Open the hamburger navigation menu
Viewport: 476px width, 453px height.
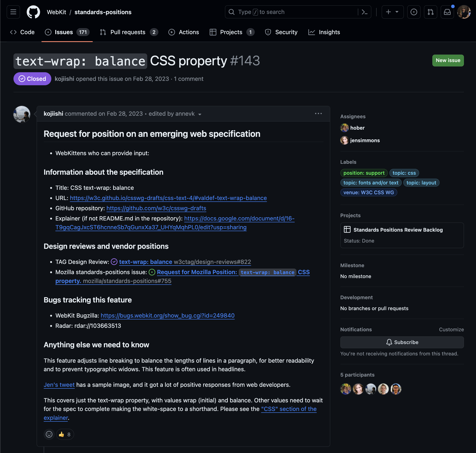(x=13, y=12)
